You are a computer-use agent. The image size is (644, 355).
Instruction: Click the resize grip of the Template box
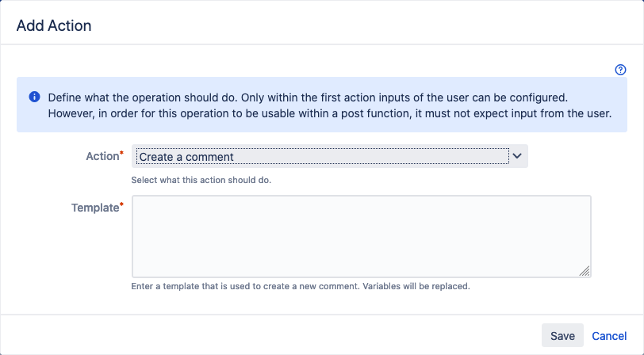click(585, 271)
